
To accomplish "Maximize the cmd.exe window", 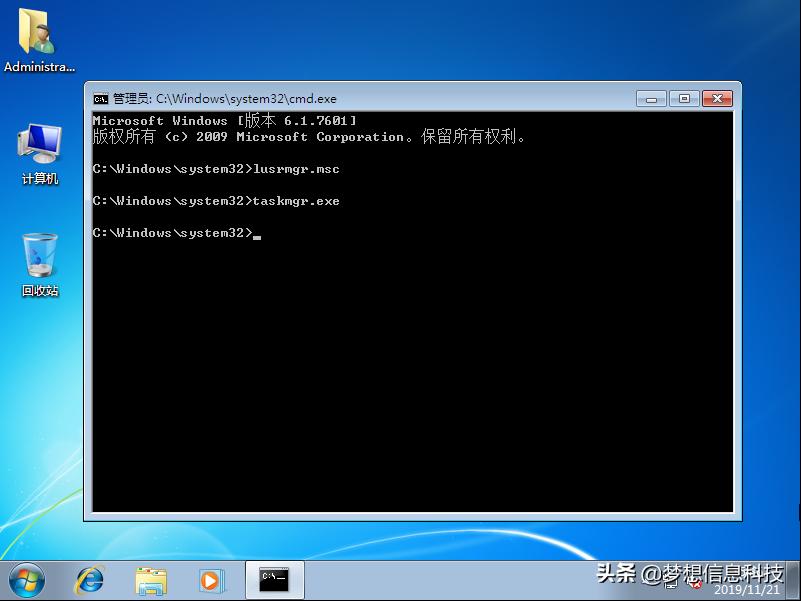I will coord(685,98).
